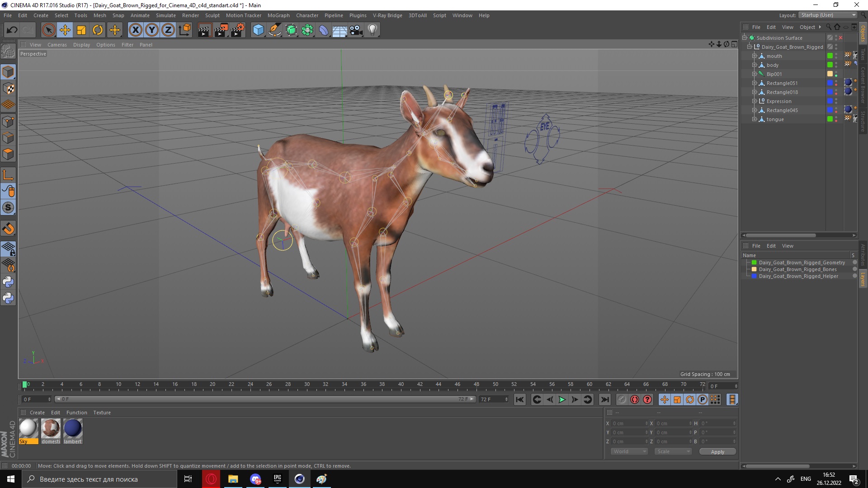868x488 pixels.
Task: Toggle visibility of Dairy_Goat_Brown_Rigged_Bones layer
Action: coord(854,269)
